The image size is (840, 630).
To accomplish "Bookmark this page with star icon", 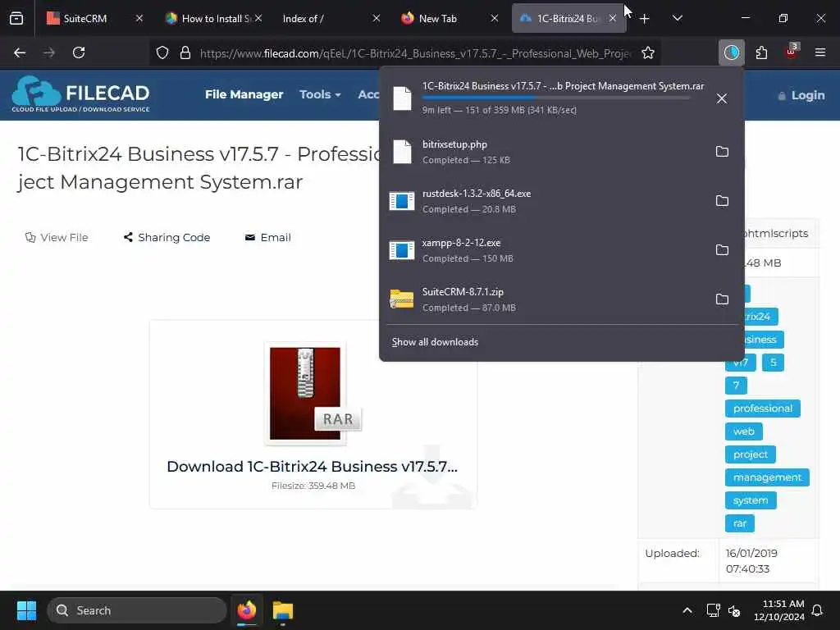I will pos(648,52).
